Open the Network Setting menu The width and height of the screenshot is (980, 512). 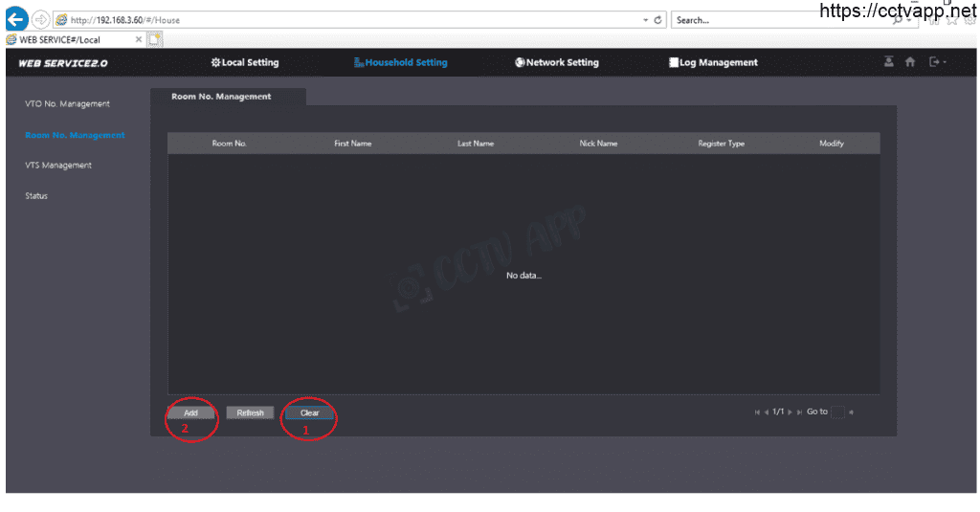556,62
